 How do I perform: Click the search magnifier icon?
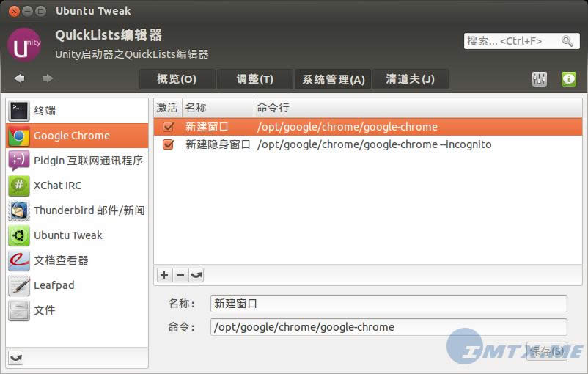[x=567, y=41]
